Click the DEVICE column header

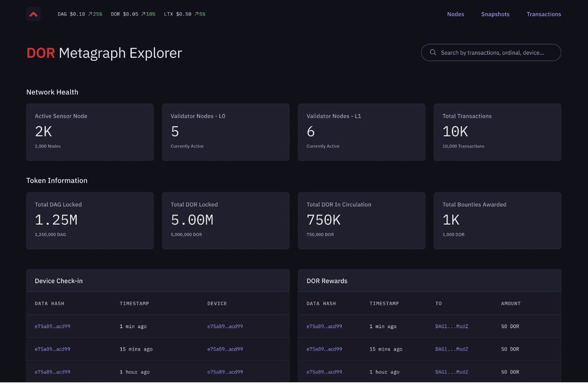pyautogui.click(x=217, y=304)
